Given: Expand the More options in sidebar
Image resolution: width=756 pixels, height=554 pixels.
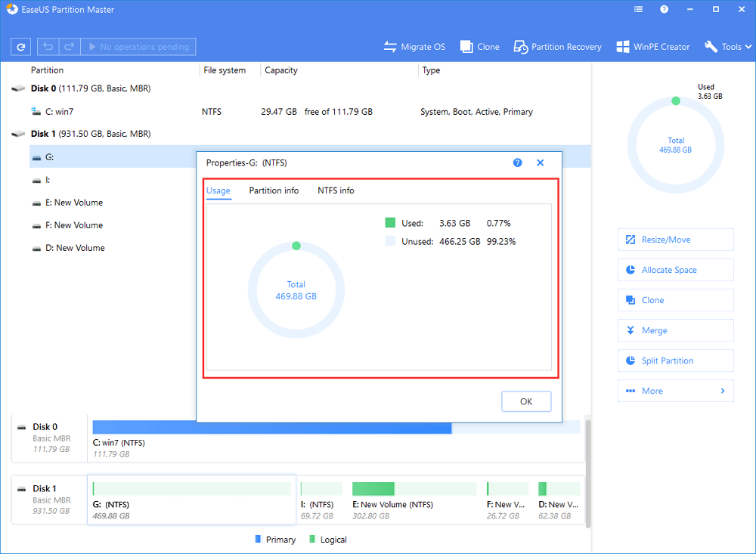Looking at the screenshot, I should [x=675, y=391].
